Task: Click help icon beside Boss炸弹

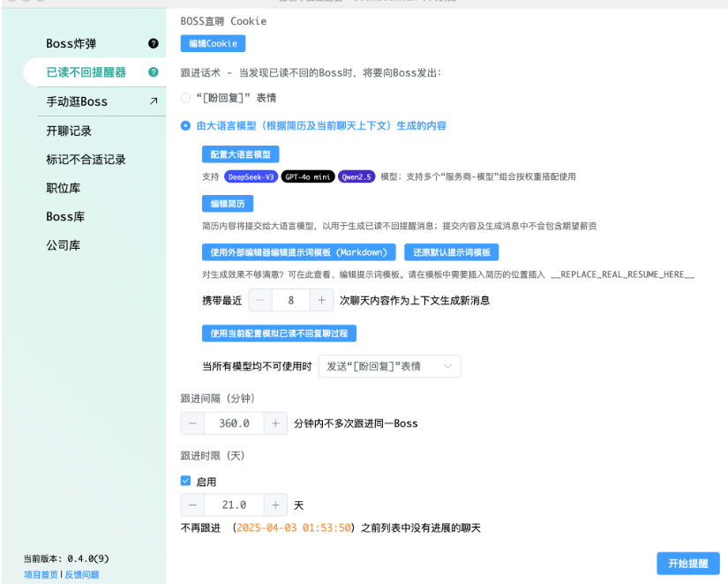Action: pyautogui.click(x=154, y=43)
